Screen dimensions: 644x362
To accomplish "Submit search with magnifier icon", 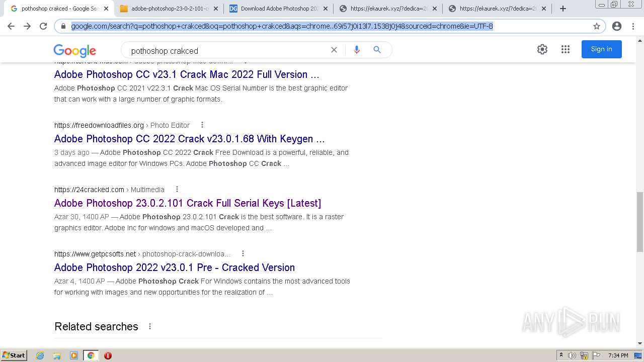I will tap(377, 50).
